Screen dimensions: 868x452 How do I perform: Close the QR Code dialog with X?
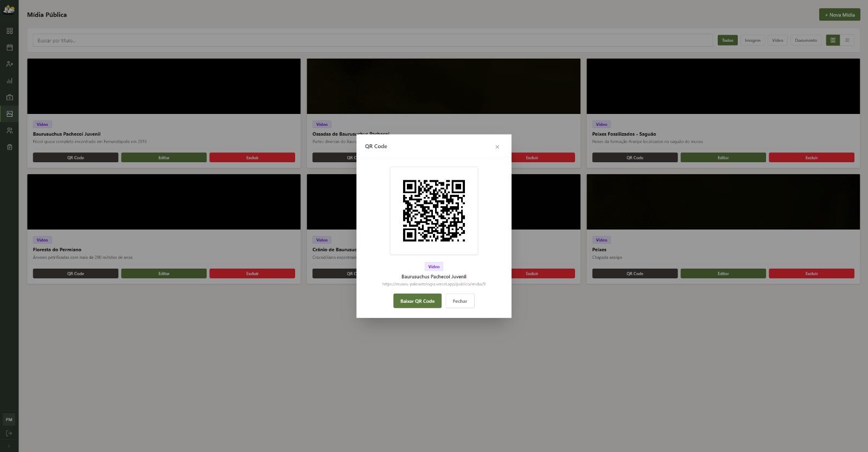pyautogui.click(x=497, y=147)
